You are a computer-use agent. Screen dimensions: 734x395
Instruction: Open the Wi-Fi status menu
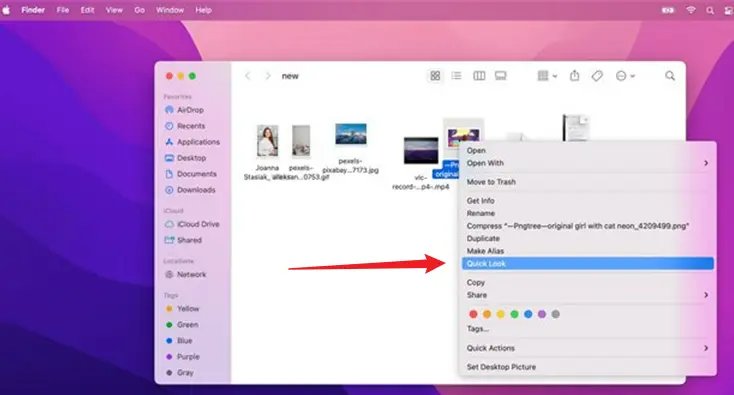click(x=691, y=10)
